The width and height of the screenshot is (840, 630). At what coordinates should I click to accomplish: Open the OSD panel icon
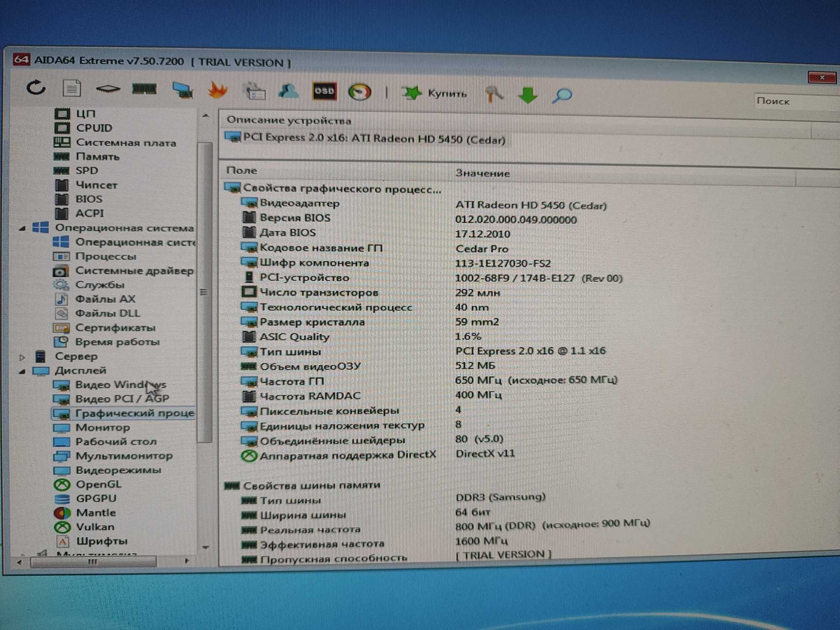[x=324, y=91]
